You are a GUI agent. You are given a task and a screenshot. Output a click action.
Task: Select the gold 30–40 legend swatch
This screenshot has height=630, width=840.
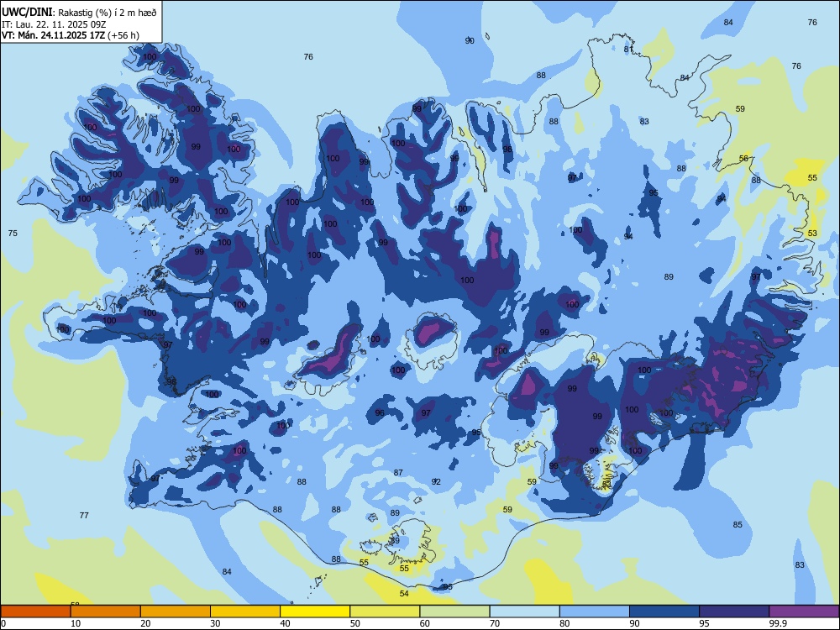[x=245, y=612]
